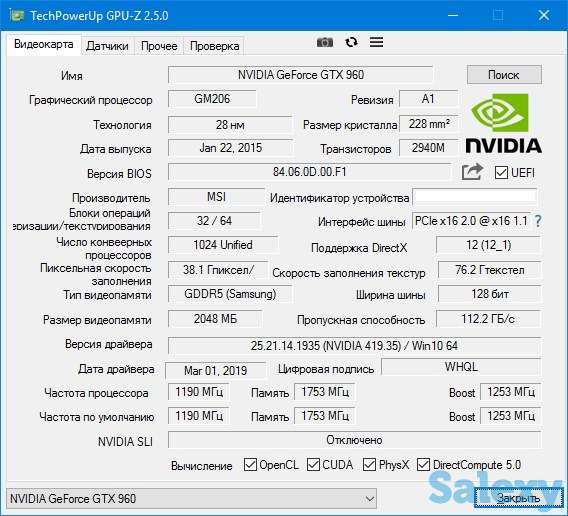
Task: Click the NVIDIA logo image
Action: pyautogui.click(x=504, y=123)
